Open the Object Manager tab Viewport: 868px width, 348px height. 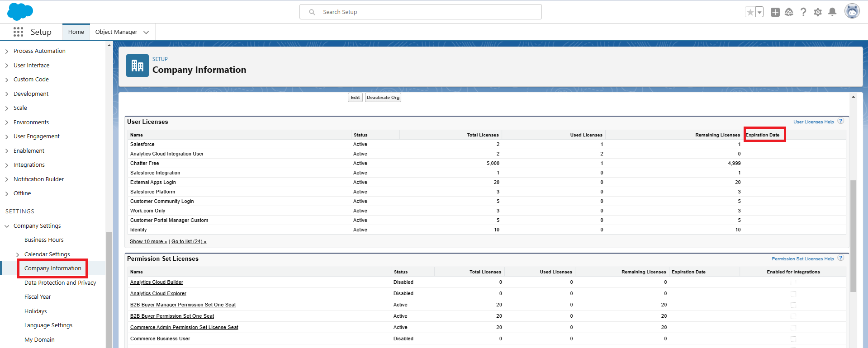(x=116, y=32)
